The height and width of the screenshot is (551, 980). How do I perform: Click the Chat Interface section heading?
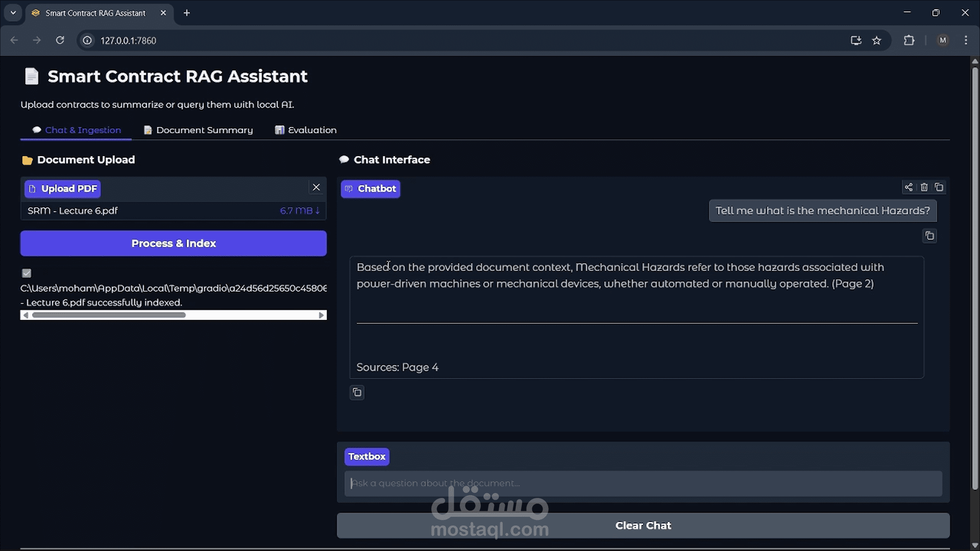click(392, 160)
